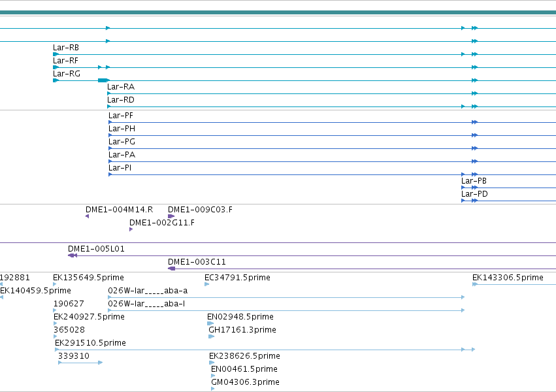The height and width of the screenshot is (392, 556).
Task: Click the EC34791.5prime blue feature glyph
Action: [x=206, y=284]
